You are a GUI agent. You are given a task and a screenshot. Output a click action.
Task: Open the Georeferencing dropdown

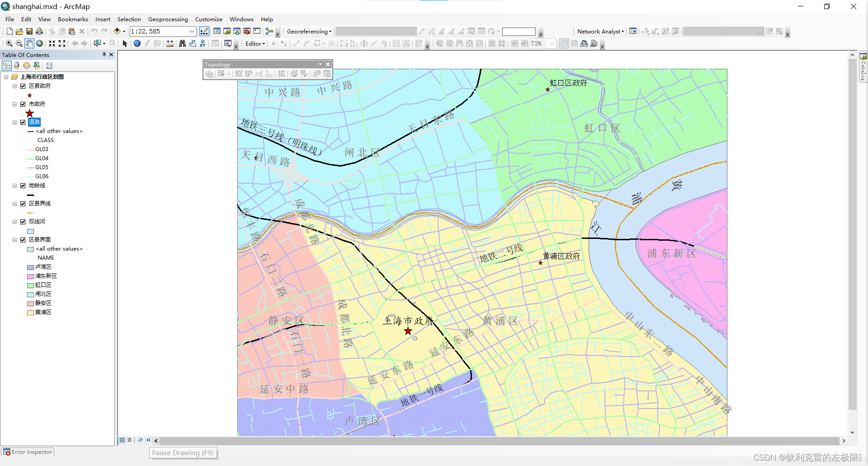click(x=308, y=31)
